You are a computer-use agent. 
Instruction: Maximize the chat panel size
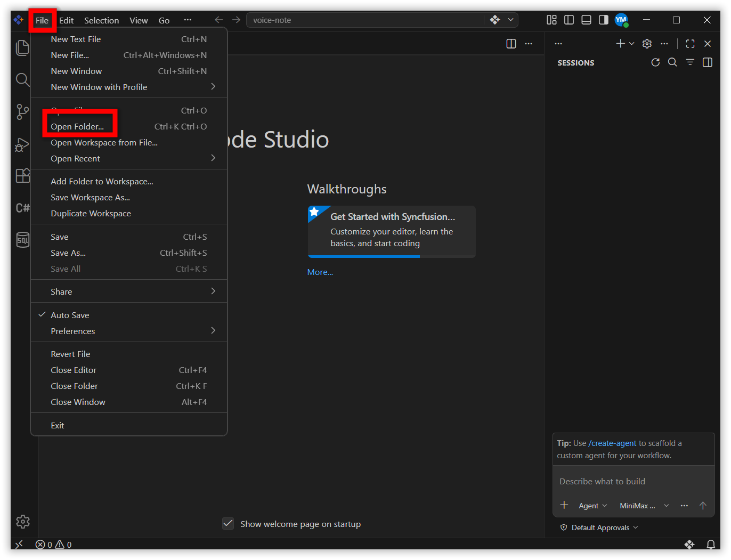pyautogui.click(x=690, y=44)
